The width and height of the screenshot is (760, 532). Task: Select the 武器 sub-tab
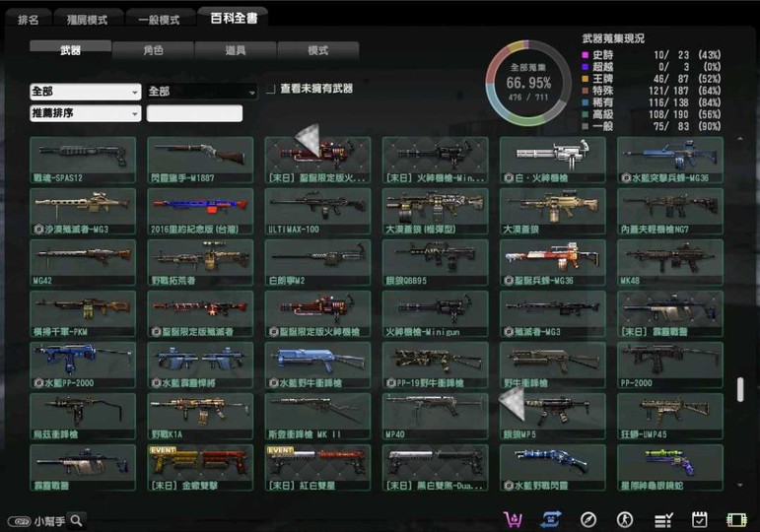pyautogui.click(x=70, y=50)
